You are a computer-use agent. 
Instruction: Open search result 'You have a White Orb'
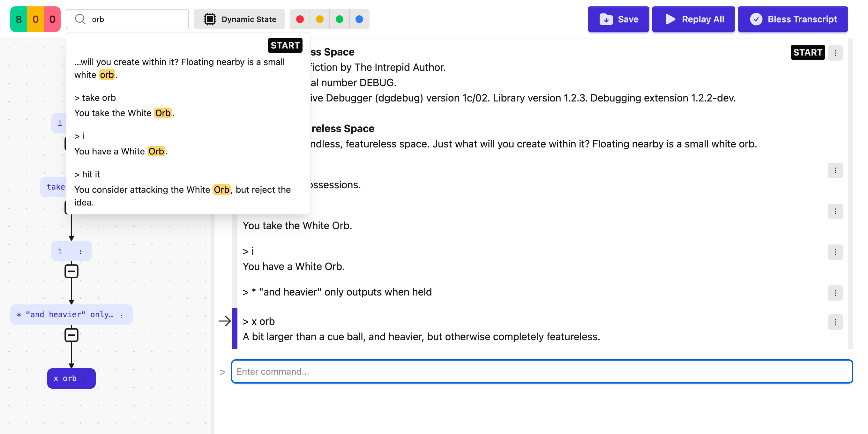[121, 151]
